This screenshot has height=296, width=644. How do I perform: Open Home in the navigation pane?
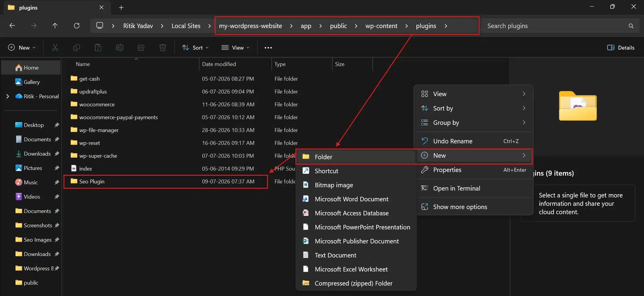click(31, 68)
